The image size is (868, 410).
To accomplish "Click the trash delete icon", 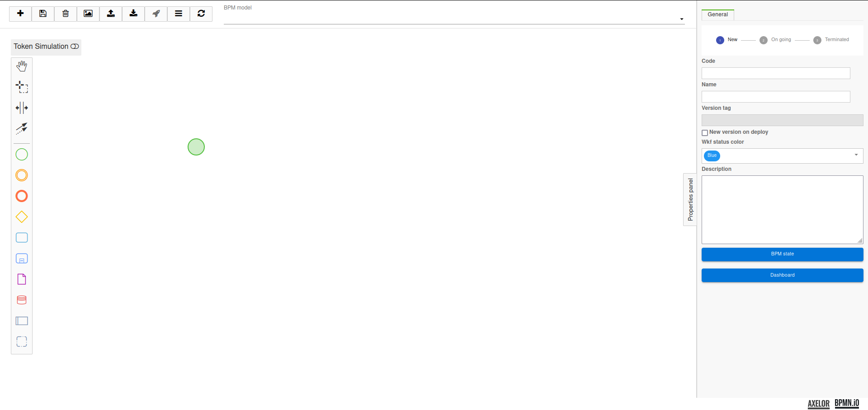I will pos(66,14).
